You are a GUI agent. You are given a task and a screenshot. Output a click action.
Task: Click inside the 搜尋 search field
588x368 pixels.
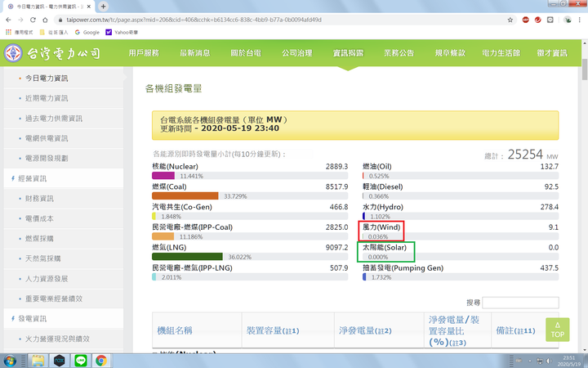[520, 303]
